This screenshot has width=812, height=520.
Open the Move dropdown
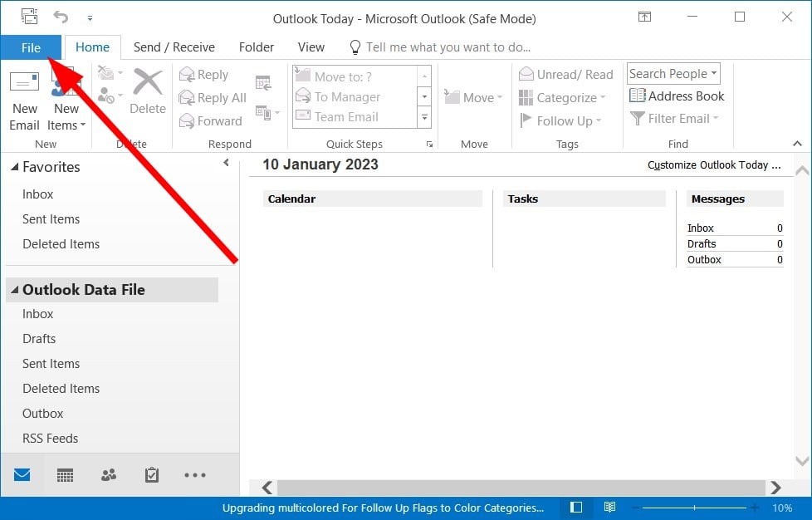pyautogui.click(x=473, y=97)
